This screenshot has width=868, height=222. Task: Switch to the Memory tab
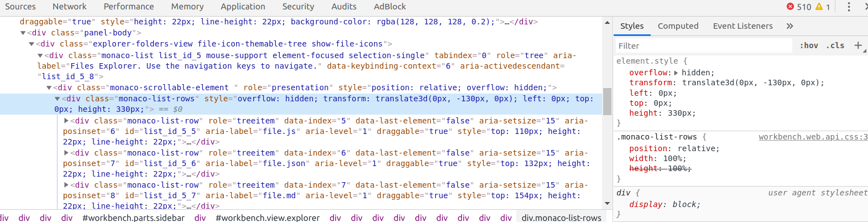tap(187, 7)
